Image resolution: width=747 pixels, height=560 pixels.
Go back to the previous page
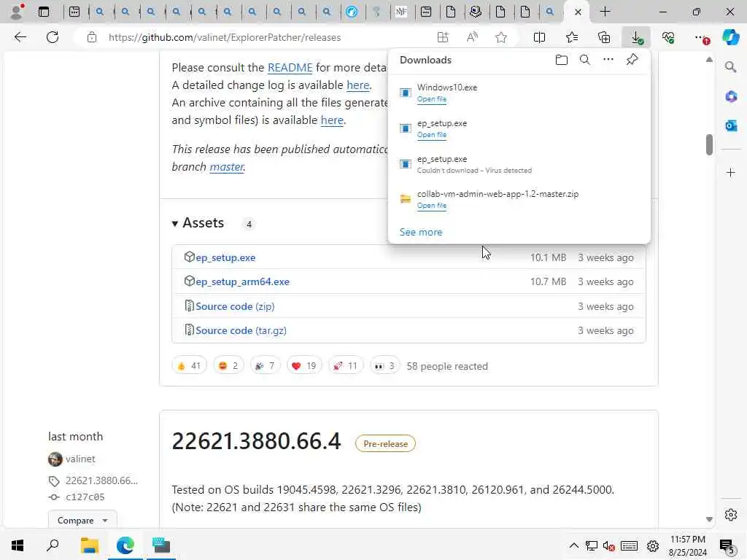point(20,37)
